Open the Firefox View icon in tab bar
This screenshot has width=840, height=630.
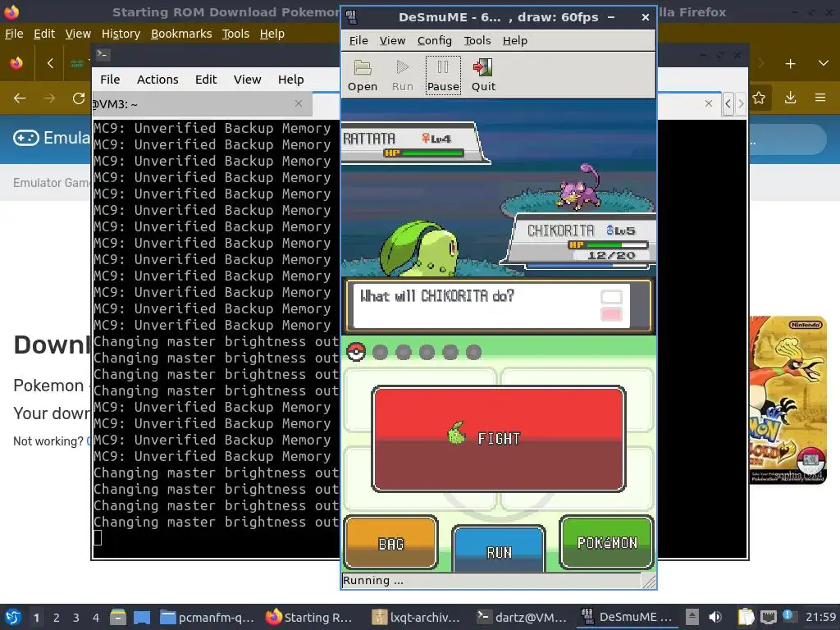(16, 63)
